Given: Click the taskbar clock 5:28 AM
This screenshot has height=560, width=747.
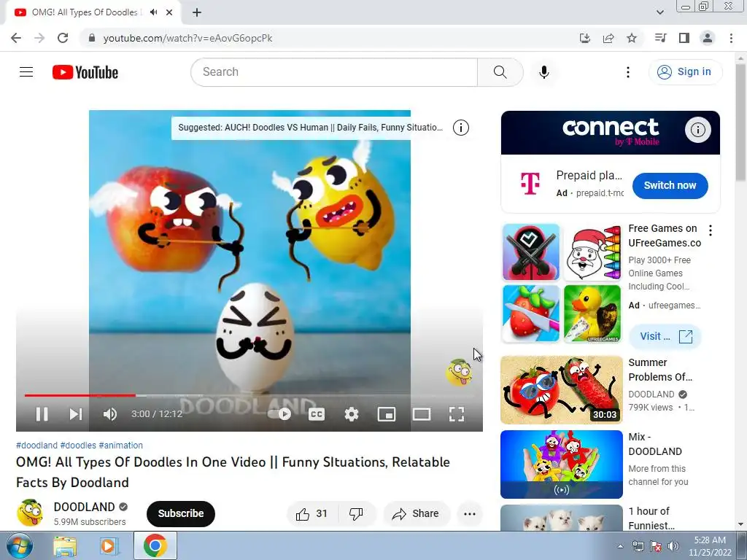Looking at the screenshot, I should coord(710,540).
